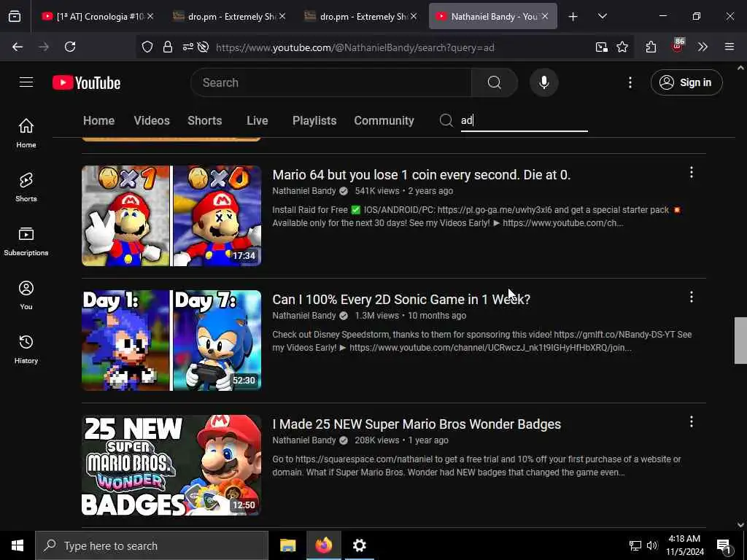The height and width of the screenshot is (560, 747).
Task: Go to Home in left sidebar
Action: (x=26, y=133)
